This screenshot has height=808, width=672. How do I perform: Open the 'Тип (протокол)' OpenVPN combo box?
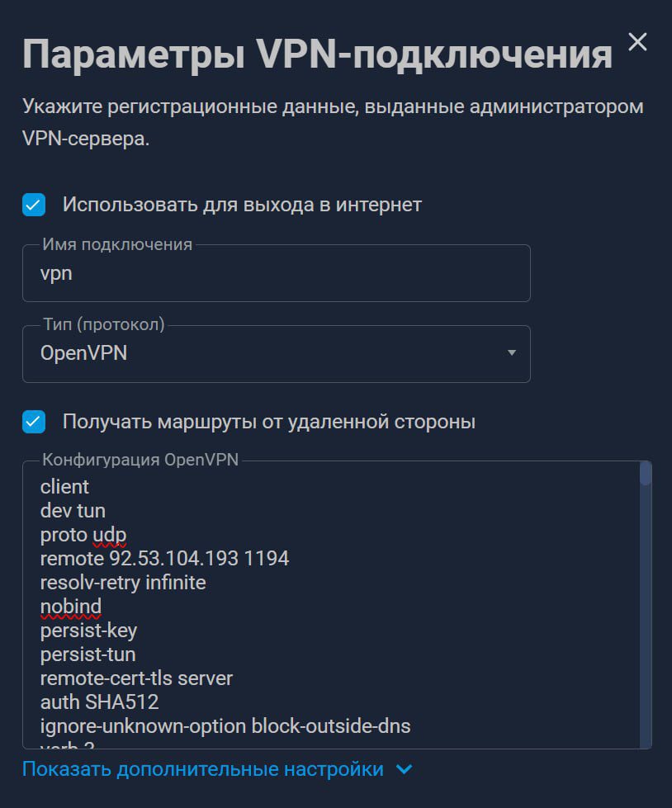click(x=276, y=354)
